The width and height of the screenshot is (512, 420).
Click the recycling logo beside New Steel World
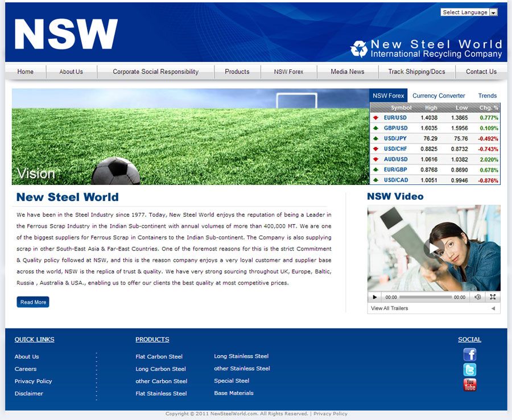(359, 49)
